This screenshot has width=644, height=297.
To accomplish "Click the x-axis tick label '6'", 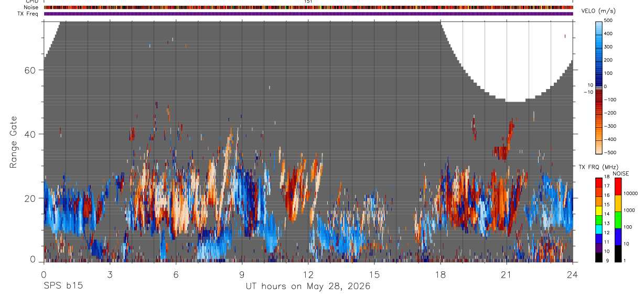I will tap(176, 274).
